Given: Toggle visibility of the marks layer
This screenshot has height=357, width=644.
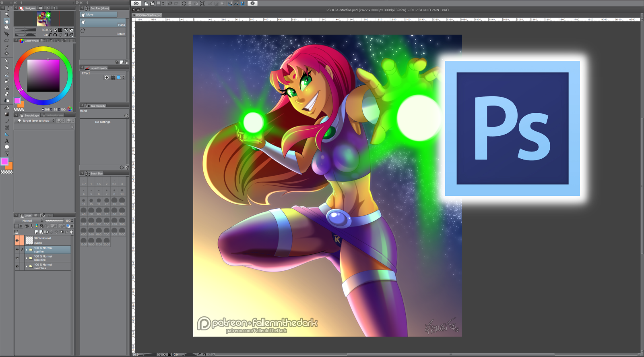Looking at the screenshot, I should (17, 241).
